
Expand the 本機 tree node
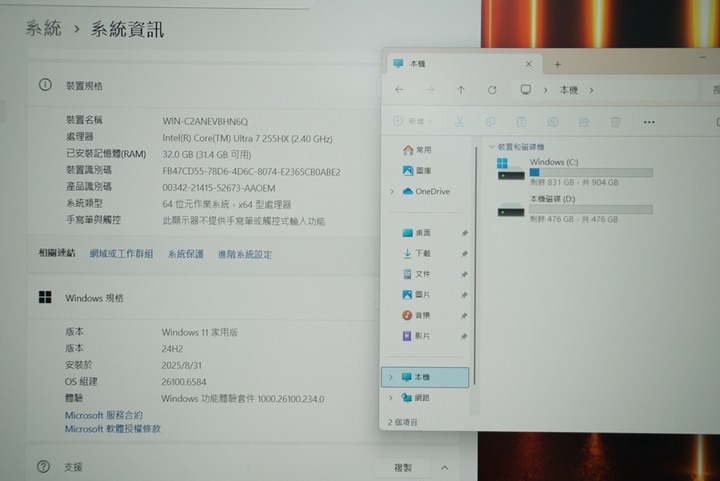point(391,377)
